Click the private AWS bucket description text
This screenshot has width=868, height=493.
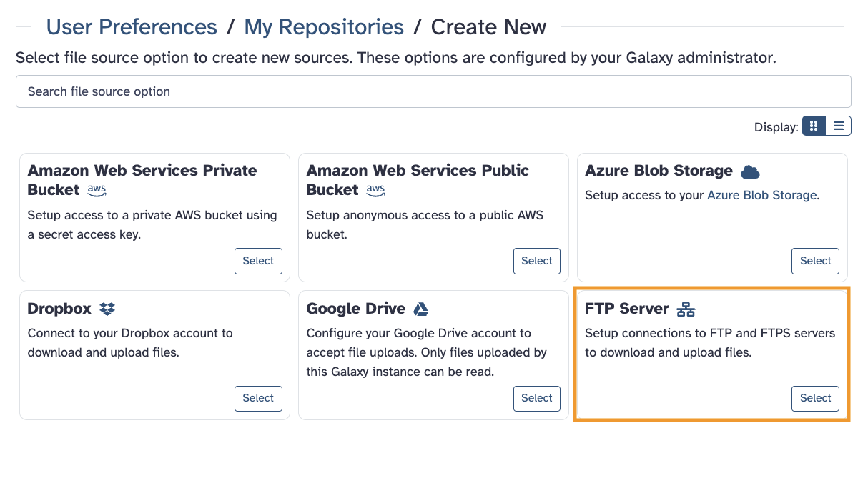click(152, 224)
